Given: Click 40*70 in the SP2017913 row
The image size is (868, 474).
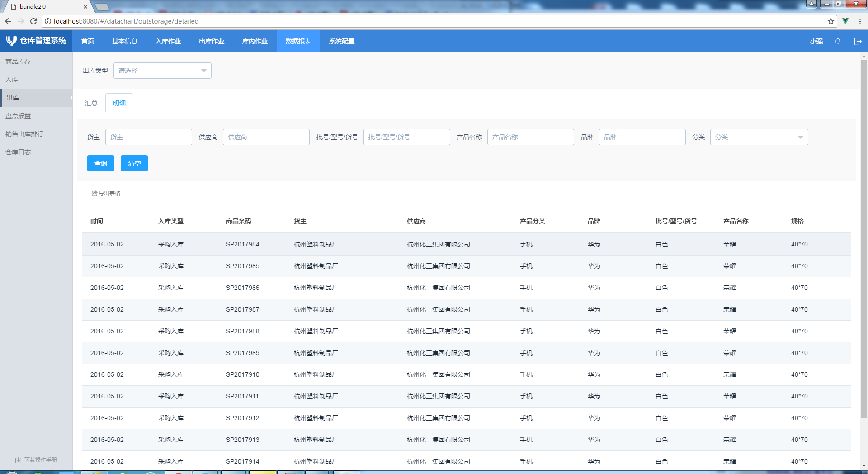Looking at the screenshot, I should pyautogui.click(x=799, y=440).
